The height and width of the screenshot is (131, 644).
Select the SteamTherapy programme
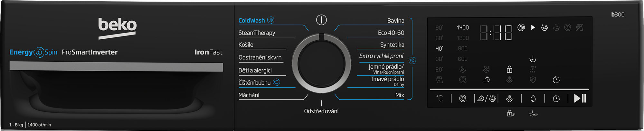coord(257,33)
